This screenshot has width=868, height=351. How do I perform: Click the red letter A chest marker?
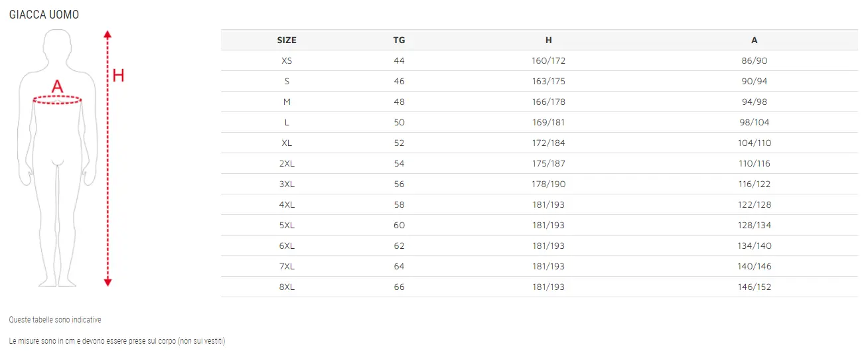click(x=58, y=86)
